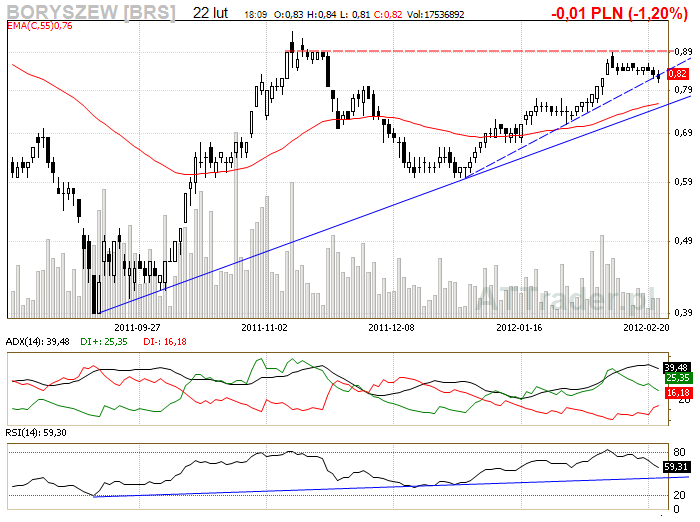Click the green DI+: 25,35 label
700x522 pixels.
pos(104,342)
